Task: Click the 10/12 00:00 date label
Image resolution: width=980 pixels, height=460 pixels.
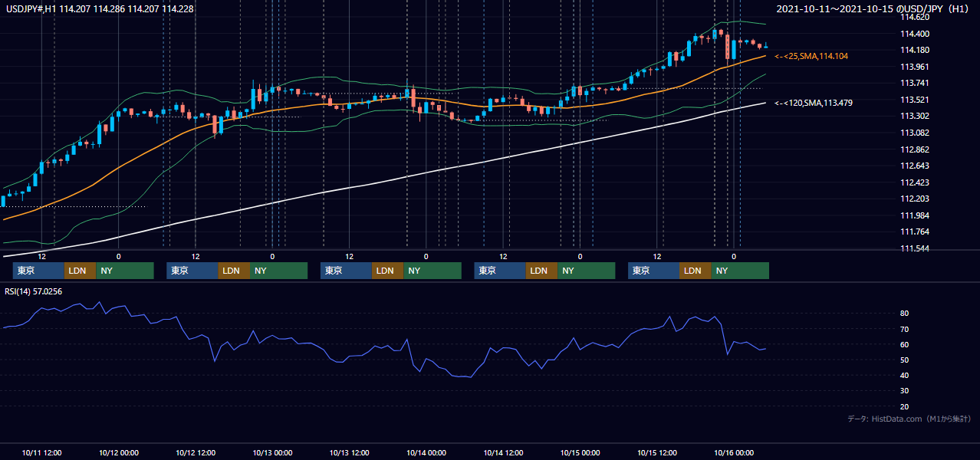Action: [119, 452]
